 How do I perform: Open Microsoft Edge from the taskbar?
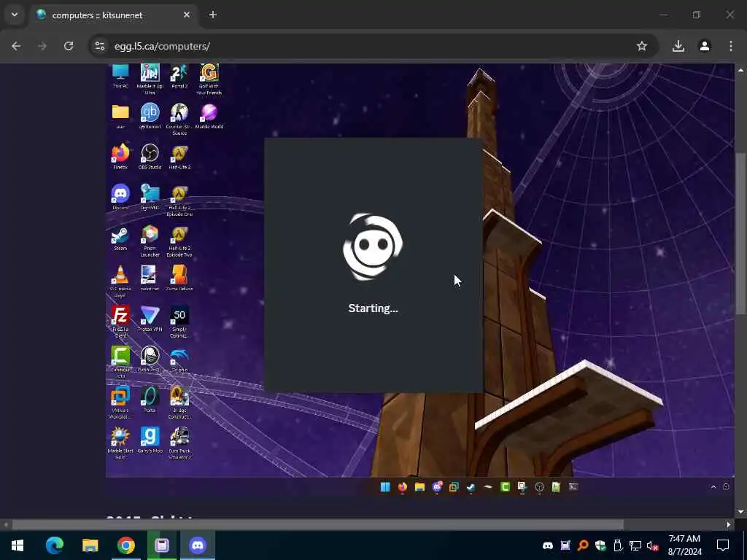(x=54, y=545)
